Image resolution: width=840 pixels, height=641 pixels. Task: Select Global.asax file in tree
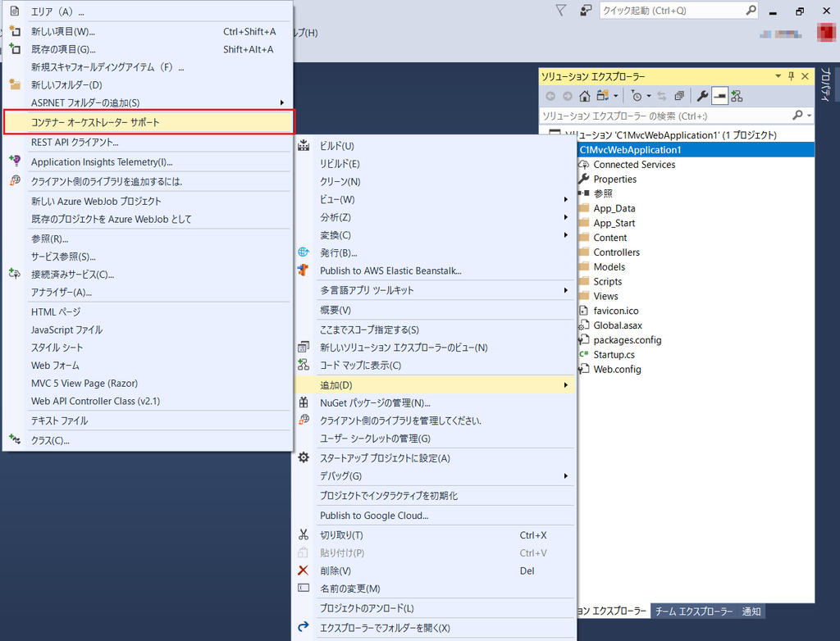(618, 325)
